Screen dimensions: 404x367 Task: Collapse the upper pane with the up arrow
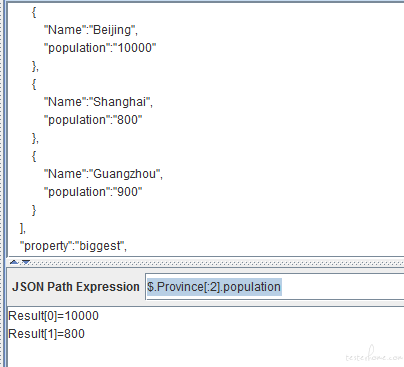[14, 262]
